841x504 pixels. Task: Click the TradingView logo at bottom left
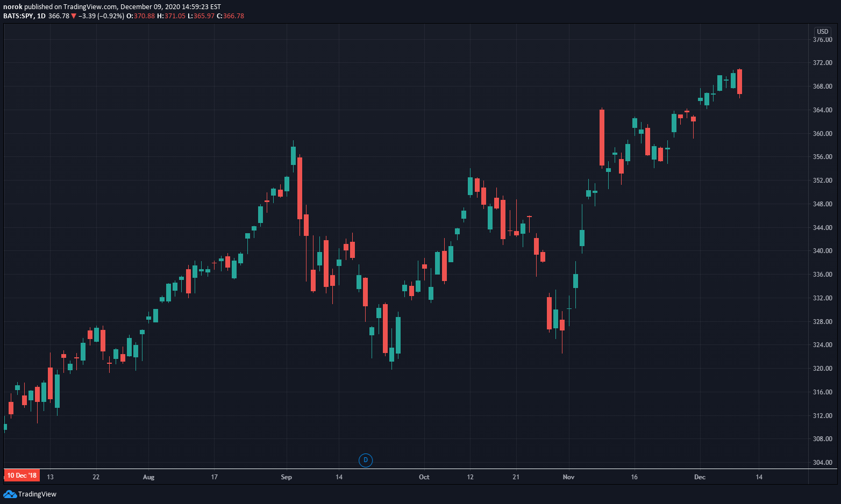pos(30,494)
